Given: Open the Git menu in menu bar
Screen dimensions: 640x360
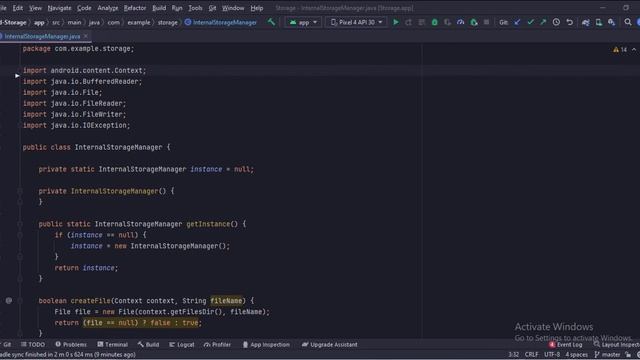Looking at the screenshot, I should (212, 8).
